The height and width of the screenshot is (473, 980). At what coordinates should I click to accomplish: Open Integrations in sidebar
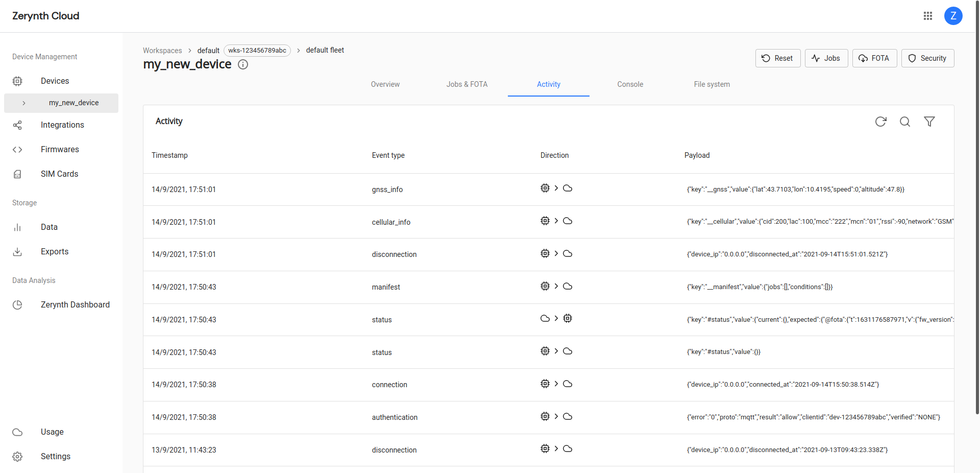62,125
